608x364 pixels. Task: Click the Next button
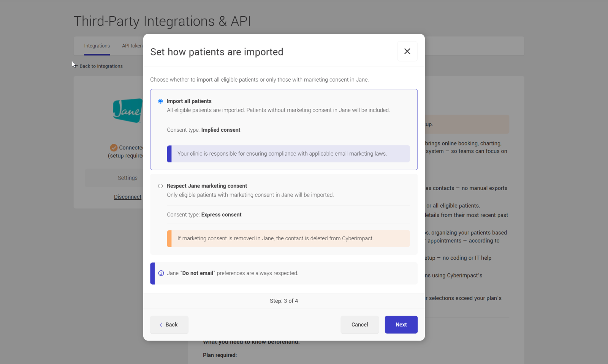401,325
